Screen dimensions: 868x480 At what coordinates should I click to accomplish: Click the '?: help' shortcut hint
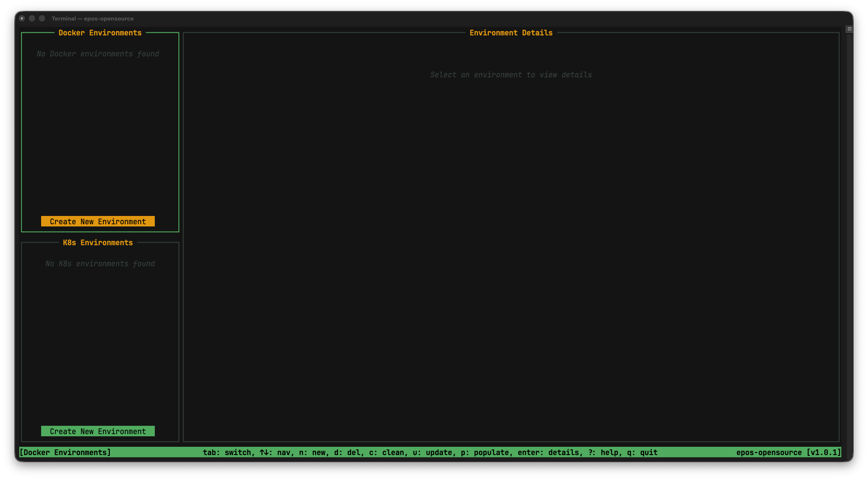pyautogui.click(x=603, y=452)
